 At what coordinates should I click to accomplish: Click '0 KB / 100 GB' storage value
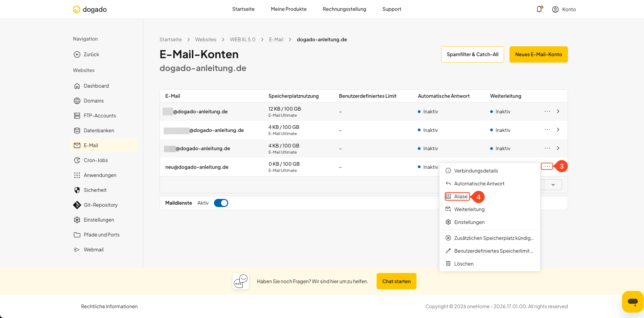click(284, 164)
